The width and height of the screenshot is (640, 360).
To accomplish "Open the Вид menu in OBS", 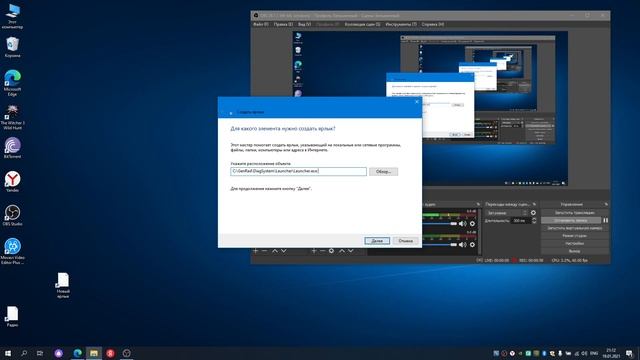I will click(x=304, y=24).
